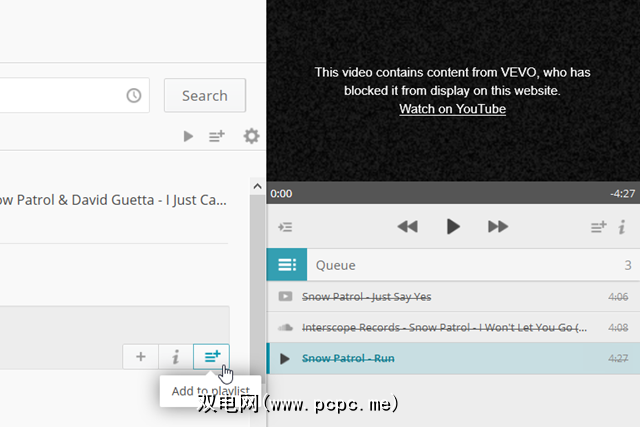Select the Queue list tab icon
The height and width of the screenshot is (427, 640).
point(287,265)
